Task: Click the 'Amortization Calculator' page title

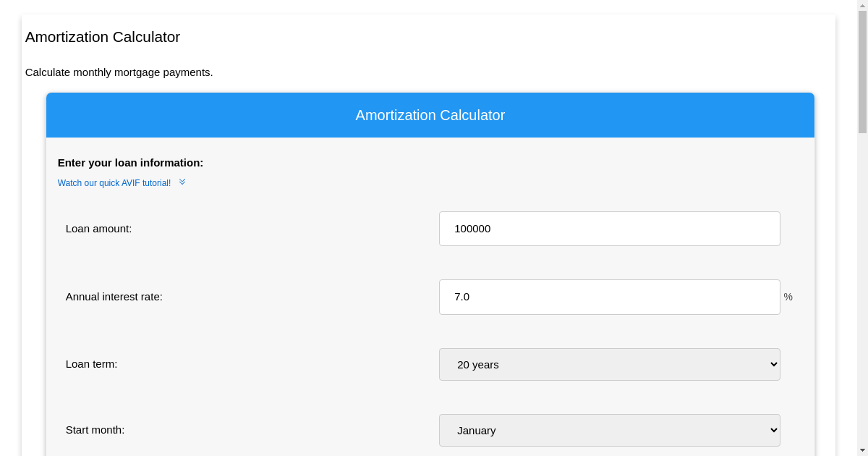Action: (x=102, y=37)
